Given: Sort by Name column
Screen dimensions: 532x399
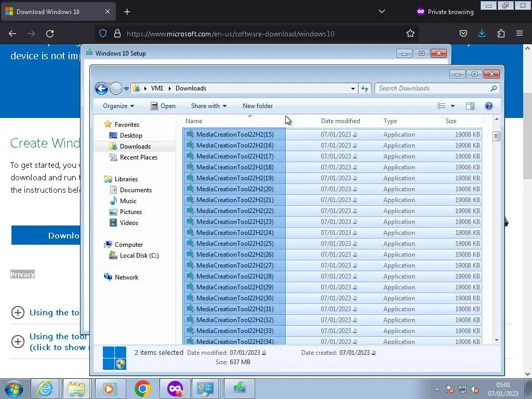Looking at the screenshot, I should [x=250, y=121].
